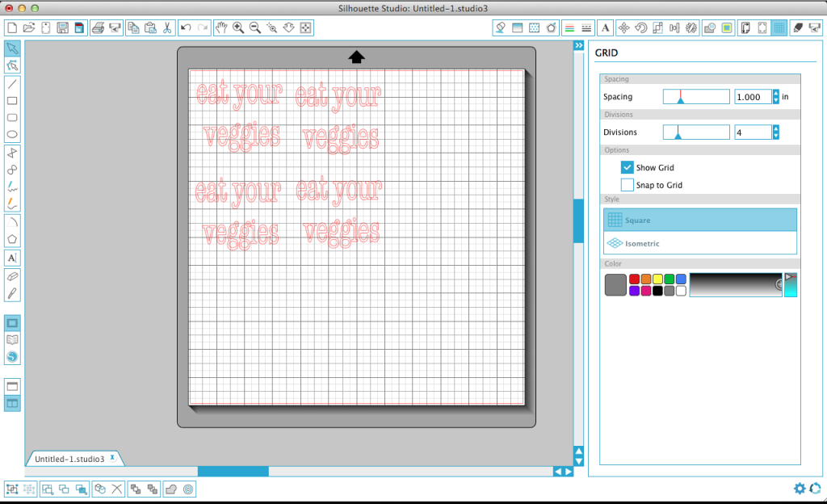The image size is (827, 504).
Task: Group the selected shapes
Action: tap(12, 489)
